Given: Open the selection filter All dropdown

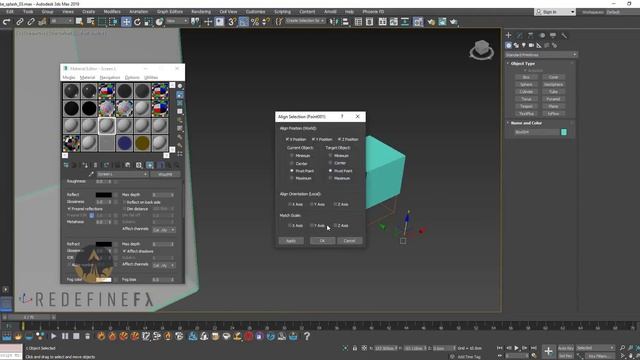Looking at the screenshot, I should [62, 21].
